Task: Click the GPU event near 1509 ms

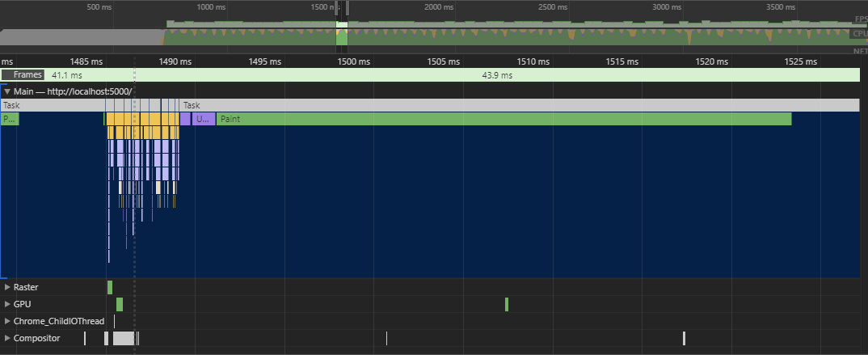Action: pos(507,304)
